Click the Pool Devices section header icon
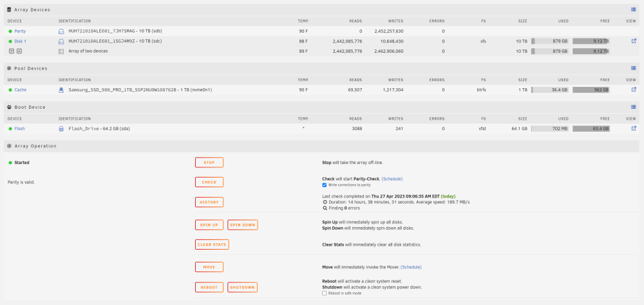The image size is (644, 305). tap(10, 68)
